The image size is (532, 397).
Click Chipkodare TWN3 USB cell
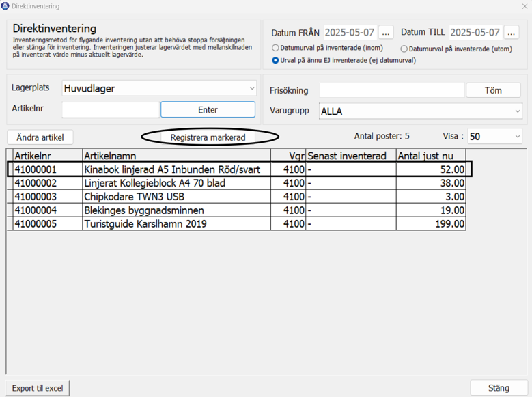[176, 197]
